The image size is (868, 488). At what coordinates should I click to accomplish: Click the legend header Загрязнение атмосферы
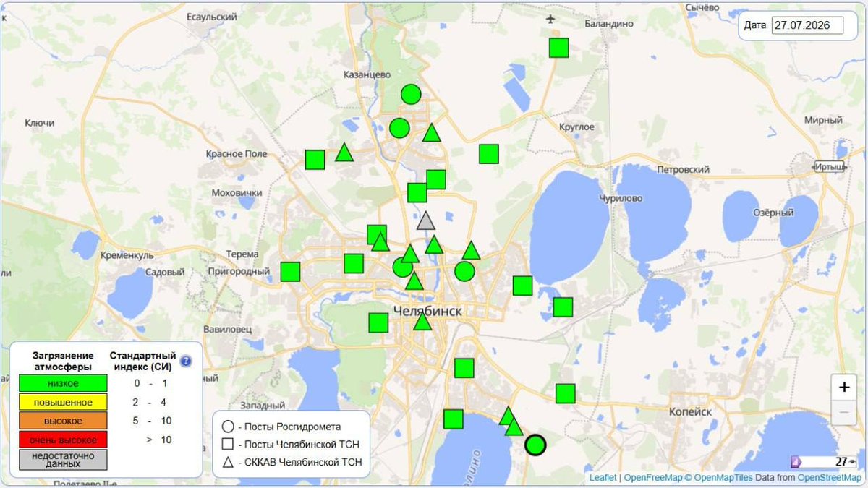pyautogui.click(x=64, y=361)
